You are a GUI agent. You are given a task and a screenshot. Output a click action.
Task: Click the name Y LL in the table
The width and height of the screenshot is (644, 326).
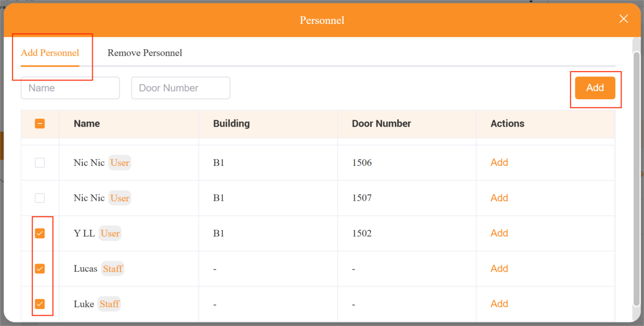tap(84, 233)
